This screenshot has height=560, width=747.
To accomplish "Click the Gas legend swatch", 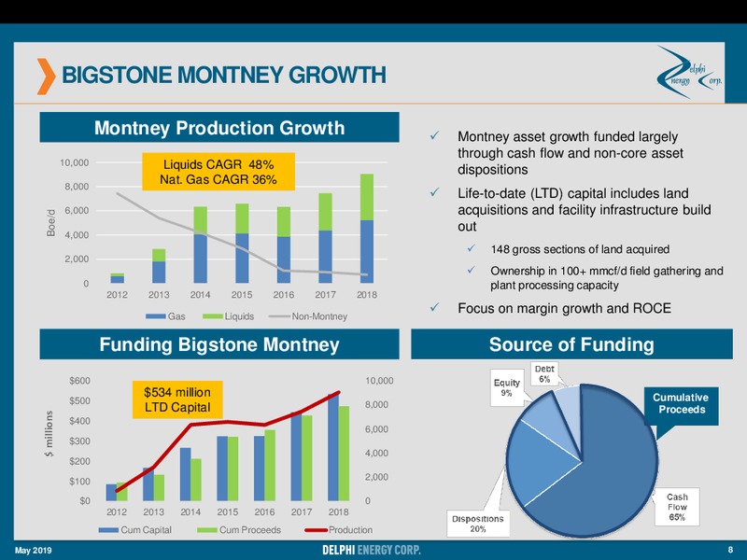I will 155,316.
